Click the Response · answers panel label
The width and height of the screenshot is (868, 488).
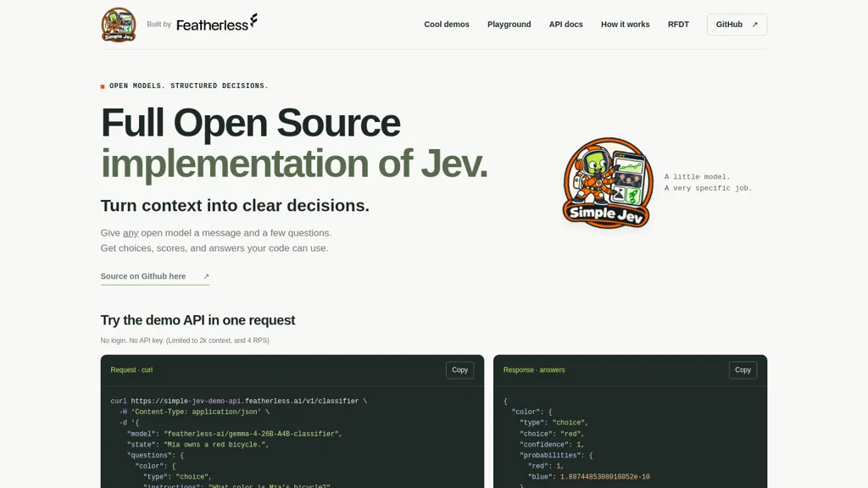click(534, 370)
